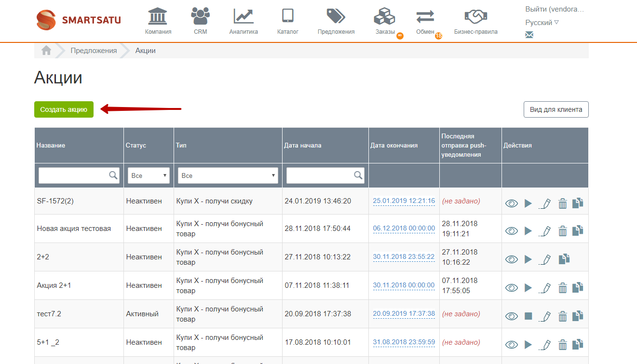Copy the Акция 2+1 promotion
Screen dimensions: 637x364
coord(578,287)
